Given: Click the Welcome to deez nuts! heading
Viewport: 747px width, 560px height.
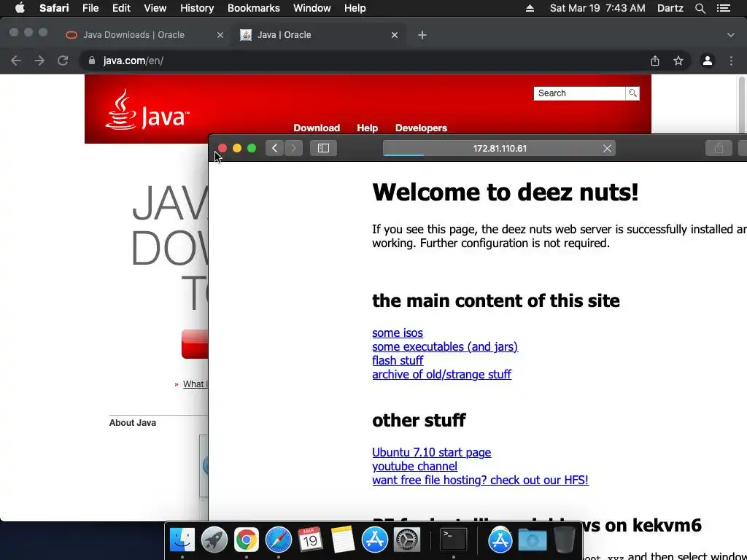Looking at the screenshot, I should point(505,192).
